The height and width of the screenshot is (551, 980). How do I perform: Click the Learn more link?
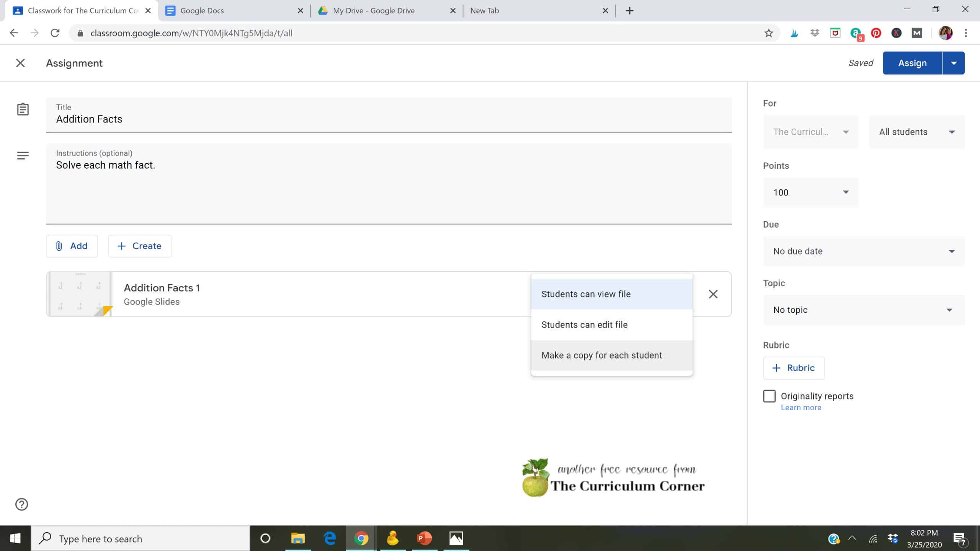[x=800, y=407]
